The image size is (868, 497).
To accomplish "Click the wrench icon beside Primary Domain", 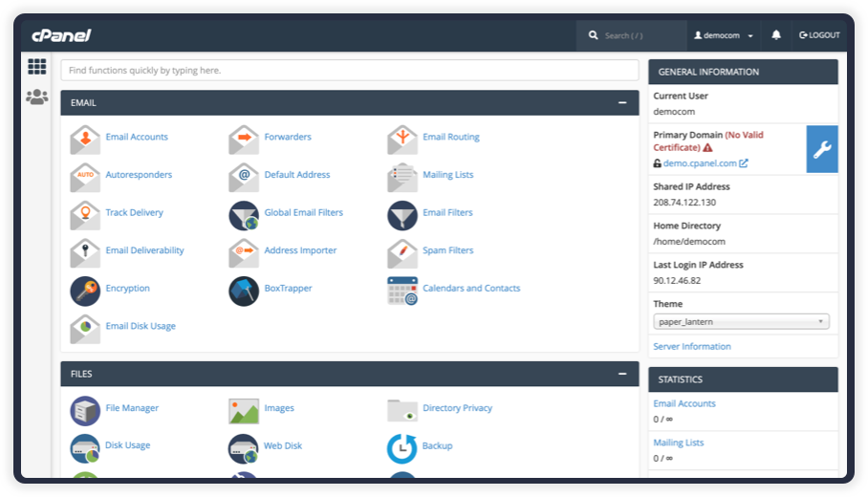I will tap(822, 149).
